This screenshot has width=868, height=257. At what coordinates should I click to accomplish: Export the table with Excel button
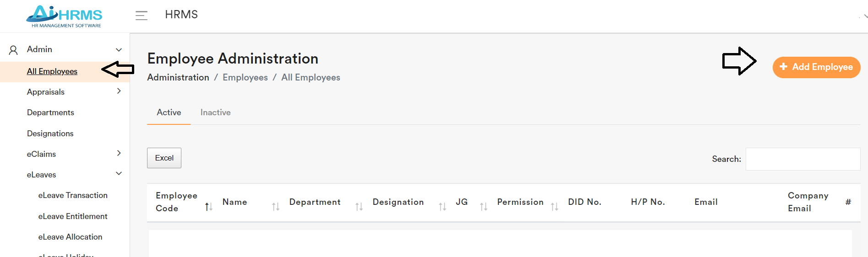point(164,158)
